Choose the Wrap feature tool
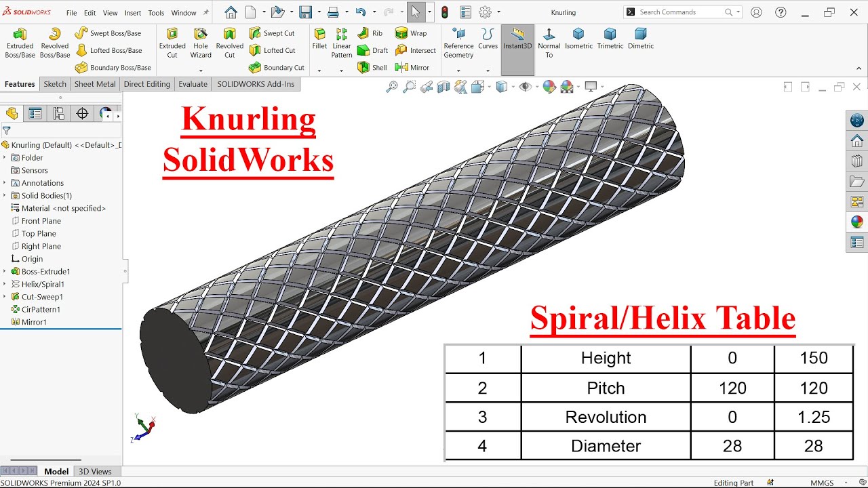Image resolution: width=868 pixels, height=488 pixels. pos(412,33)
